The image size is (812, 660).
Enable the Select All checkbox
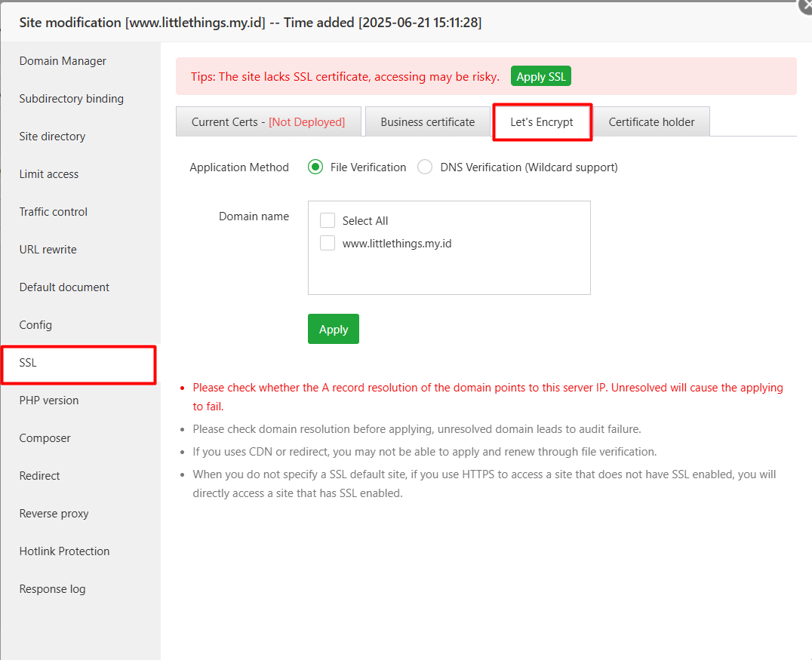point(328,220)
